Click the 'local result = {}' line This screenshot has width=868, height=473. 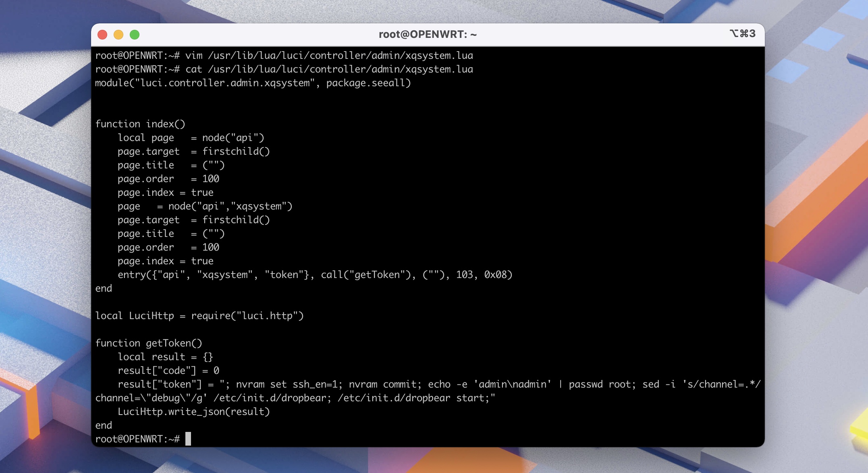point(165,357)
